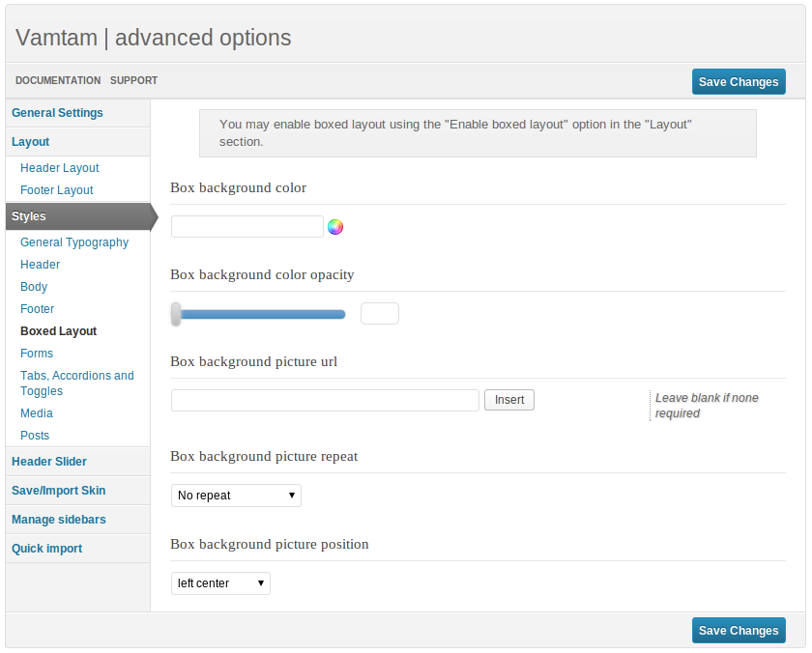The image size is (812, 653).
Task: Open the picture position dropdown
Action: pos(220,583)
